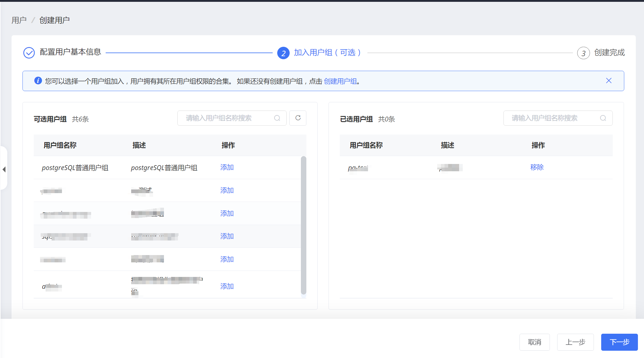Click the step 2 circle icon
Screen dimensions: 644x358
point(283,53)
